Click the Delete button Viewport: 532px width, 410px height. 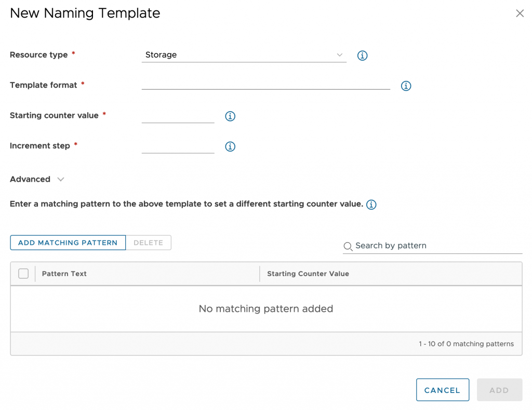click(148, 242)
